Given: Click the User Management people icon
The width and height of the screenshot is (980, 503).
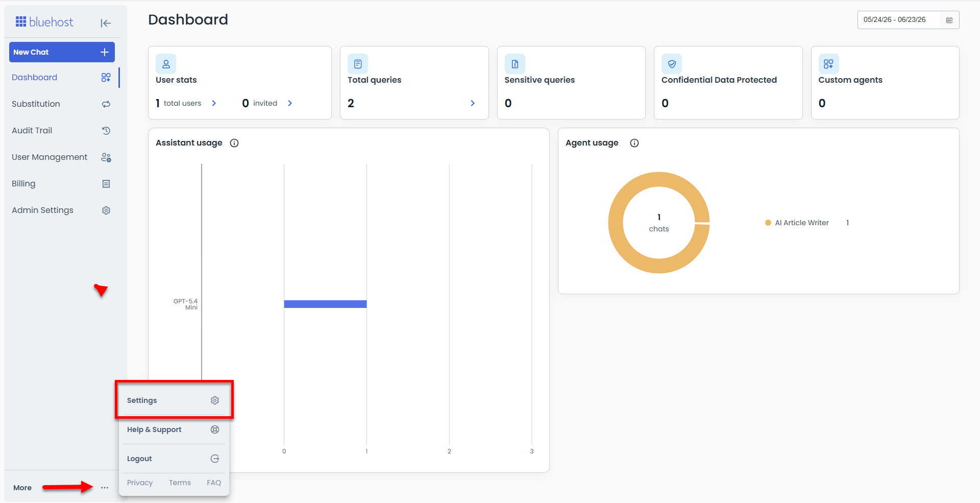Looking at the screenshot, I should click(x=106, y=157).
